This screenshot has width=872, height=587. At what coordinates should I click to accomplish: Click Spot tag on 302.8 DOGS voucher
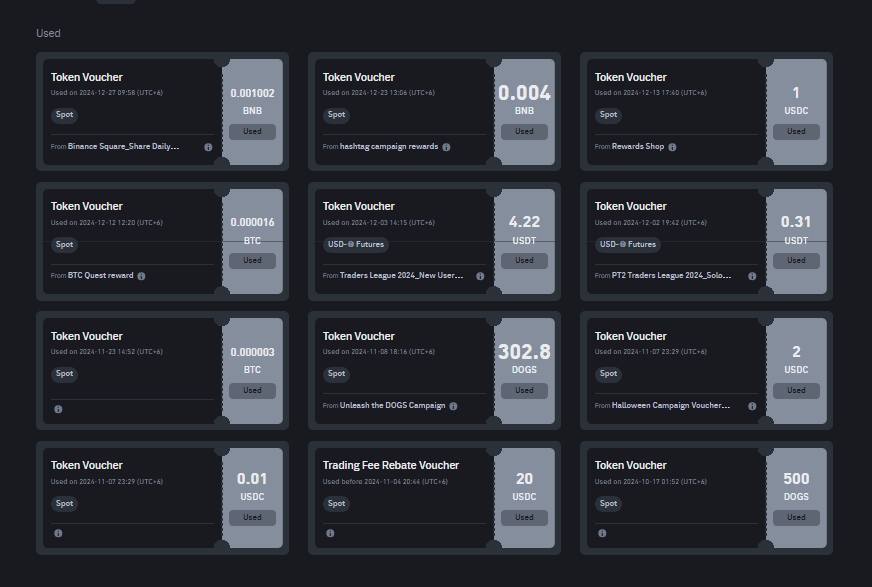336,374
